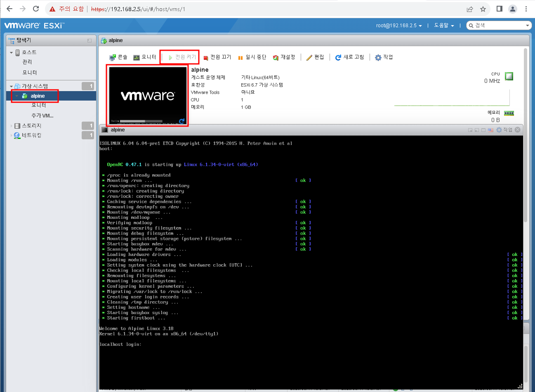Collapse the 가상 시스템 tree node arrow
The width and height of the screenshot is (535, 392).
coord(12,87)
